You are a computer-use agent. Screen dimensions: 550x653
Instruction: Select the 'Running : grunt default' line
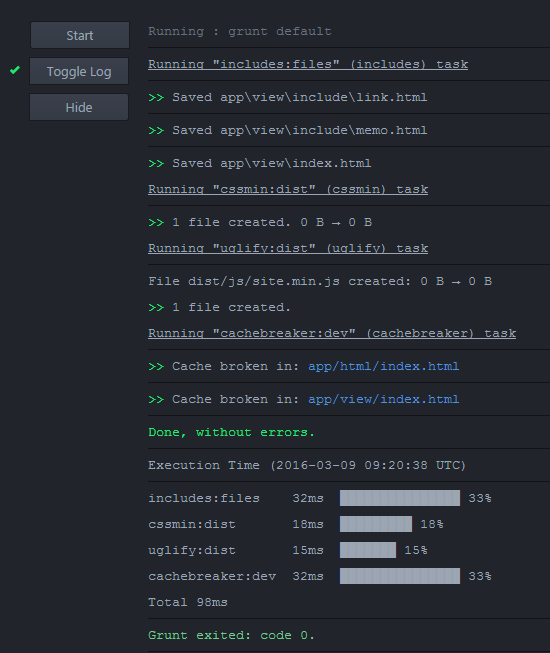[240, 31]
